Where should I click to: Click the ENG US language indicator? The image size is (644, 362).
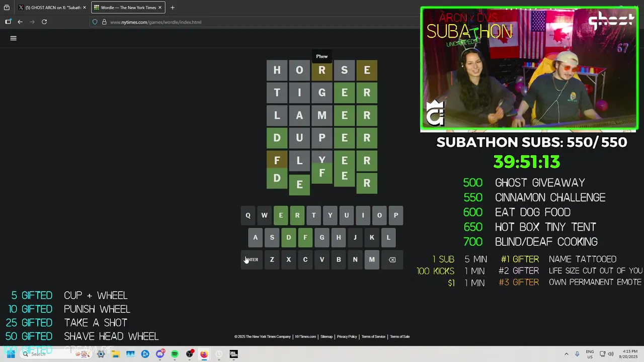tap(590, 354)
